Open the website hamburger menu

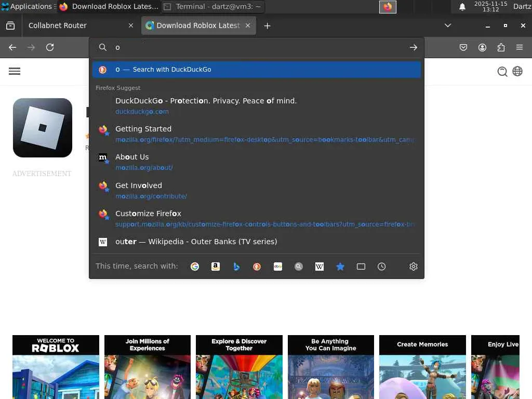point(15,71)
